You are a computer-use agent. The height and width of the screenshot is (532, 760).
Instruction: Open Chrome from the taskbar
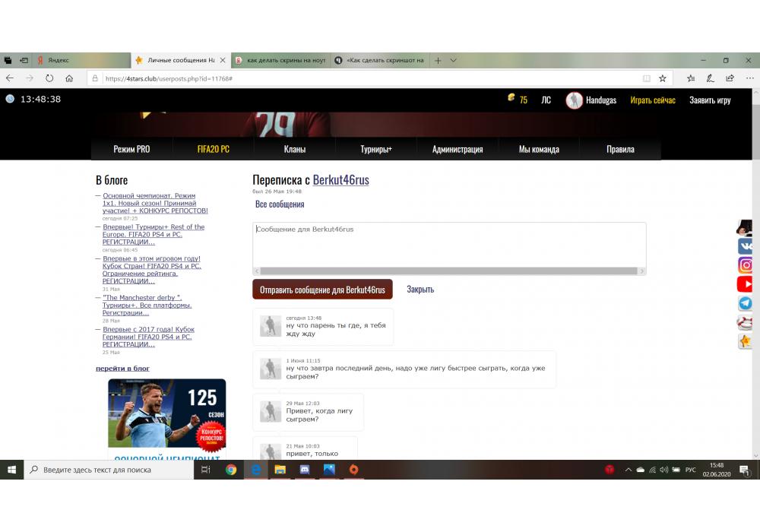coord(231,470)
